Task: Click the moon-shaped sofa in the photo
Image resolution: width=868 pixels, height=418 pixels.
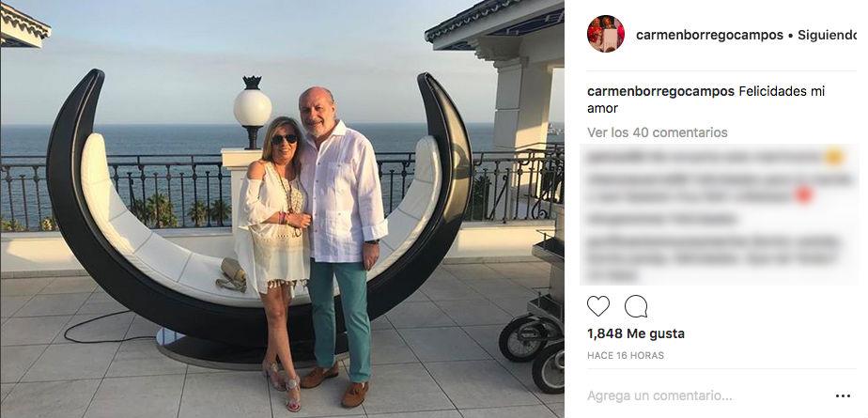Action: (x=259, y=216)
